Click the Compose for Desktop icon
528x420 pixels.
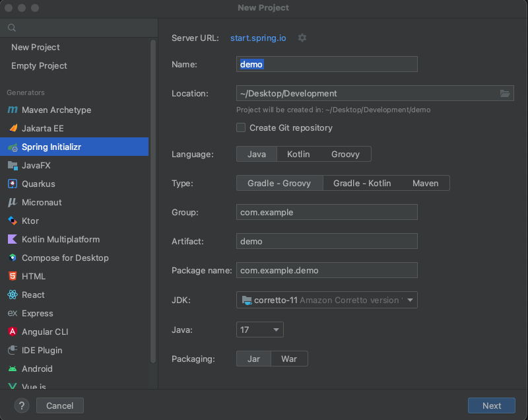13,258
